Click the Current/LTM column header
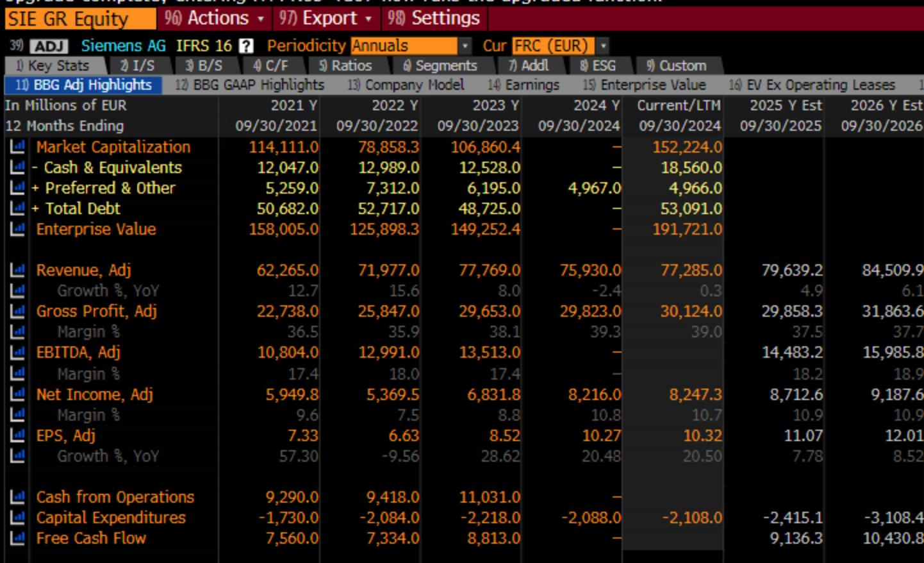Viewport: 924px width, 563px height. click(x=679, y=105)
